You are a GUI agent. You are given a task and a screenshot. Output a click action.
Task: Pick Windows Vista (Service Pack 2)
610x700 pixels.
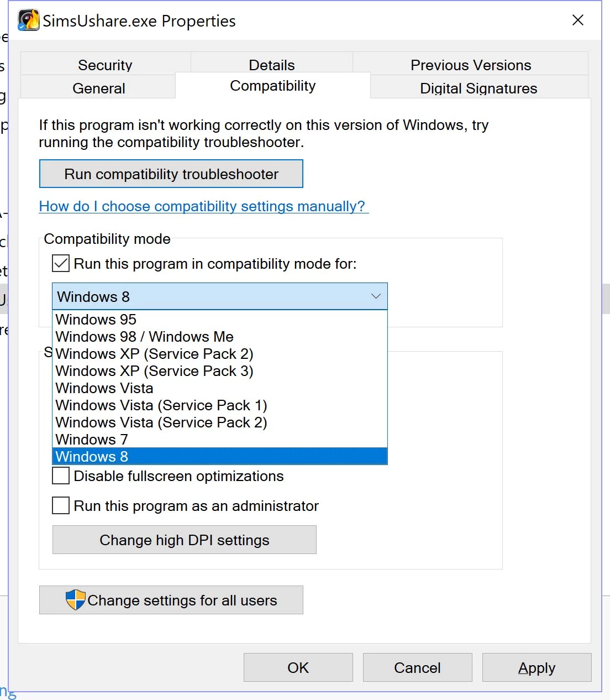tap(220, 422)
